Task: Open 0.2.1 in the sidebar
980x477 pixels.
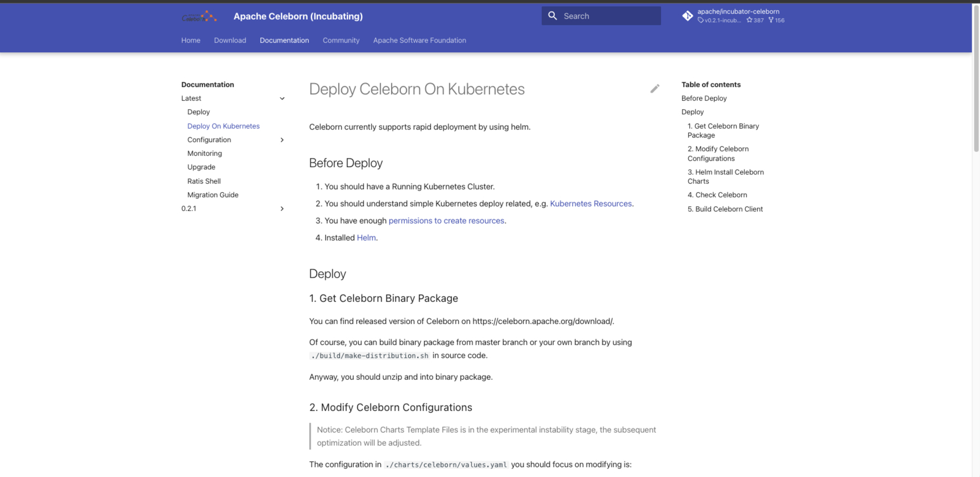Action: (x=189, y=209)
